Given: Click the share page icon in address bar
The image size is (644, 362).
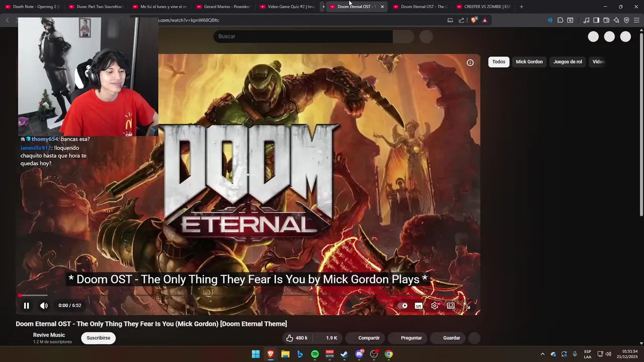Looking at the screenshot, I should pos(461,20).
